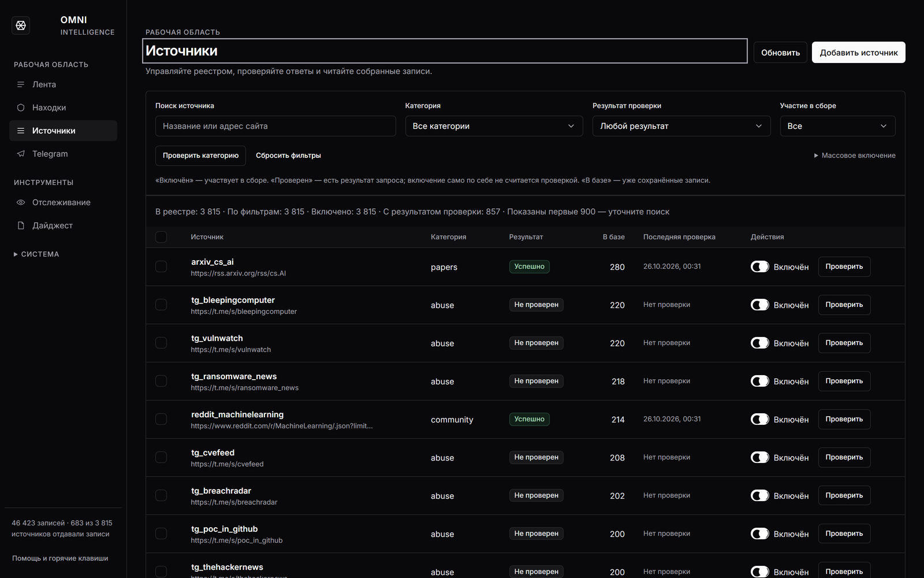The height and width of the screenshot is (578, 924).
Task: Go to Находки in sidebar
Action: 63,108
